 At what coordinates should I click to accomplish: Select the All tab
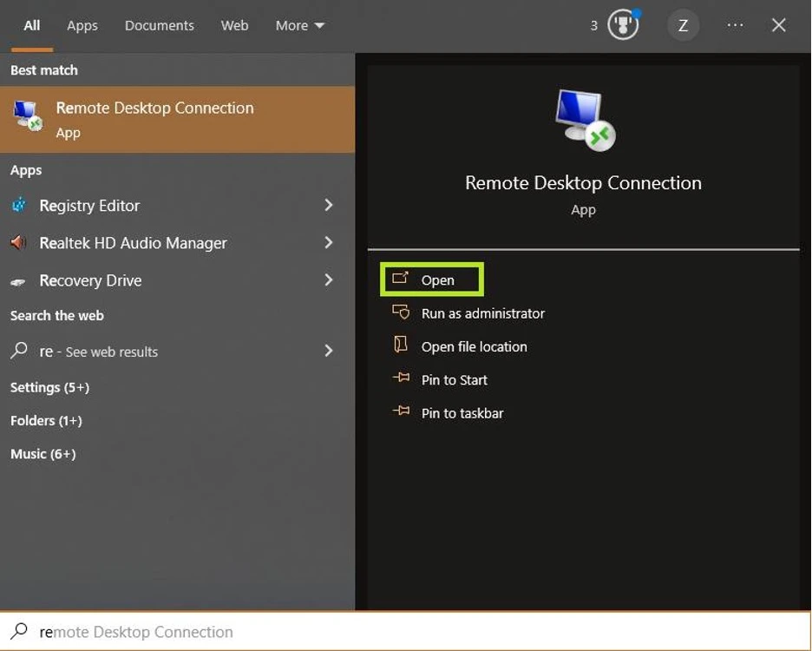pos(31,25)
